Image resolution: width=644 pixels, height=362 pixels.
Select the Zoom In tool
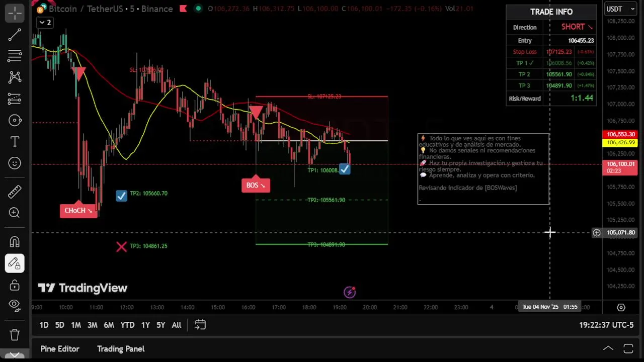pyautogui.click(x=15, y=213)
